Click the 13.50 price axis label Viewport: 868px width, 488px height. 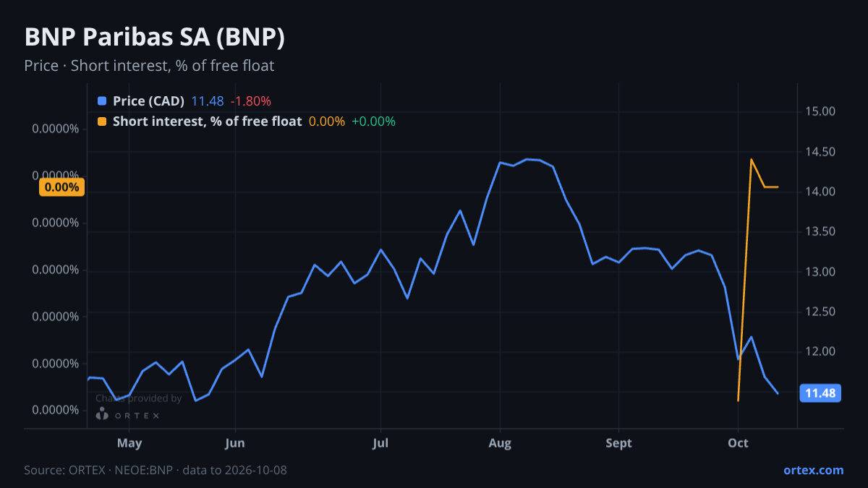pos(820,232)
